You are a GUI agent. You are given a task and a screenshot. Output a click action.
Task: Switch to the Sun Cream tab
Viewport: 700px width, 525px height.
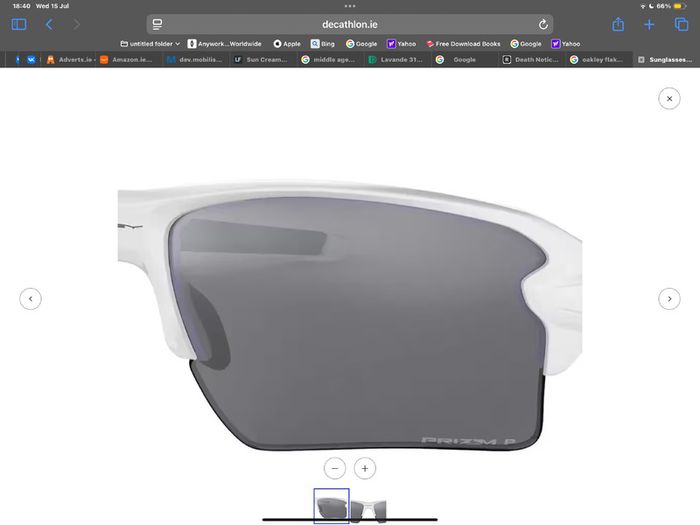tap(261, 59)
